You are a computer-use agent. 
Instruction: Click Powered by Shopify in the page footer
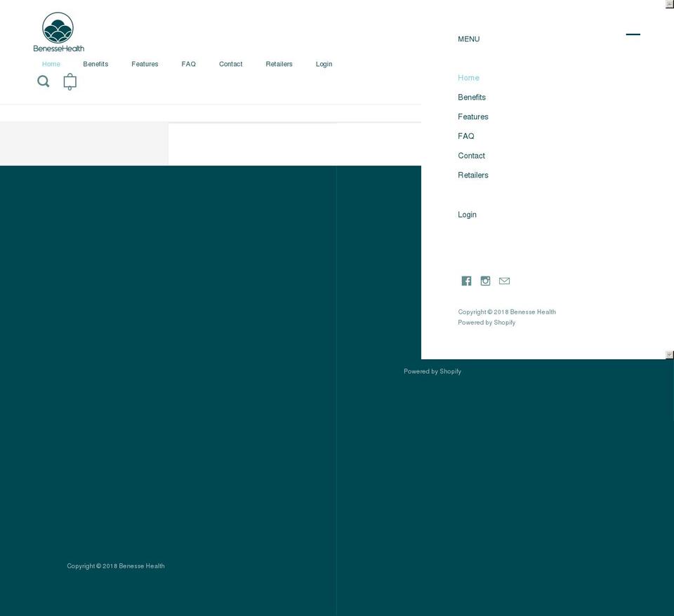[x=432, y=372]
